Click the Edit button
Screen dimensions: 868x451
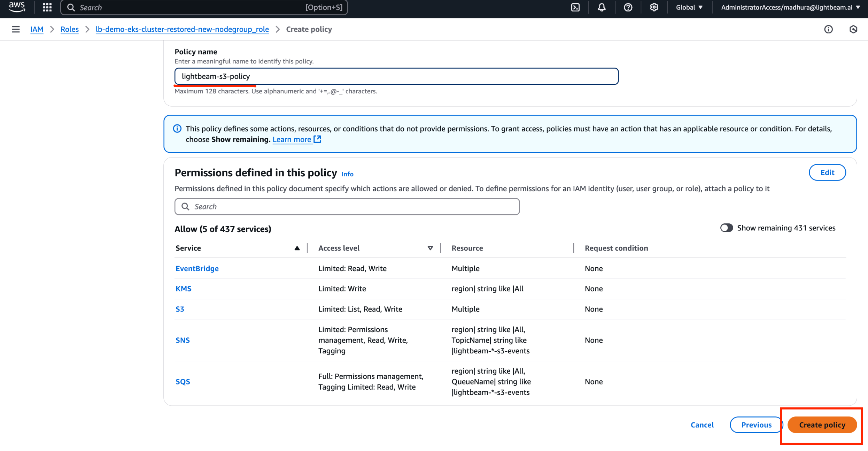click(827, 173)
